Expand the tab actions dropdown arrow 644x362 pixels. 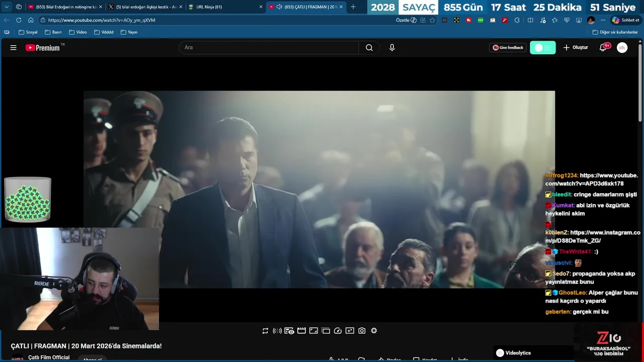7,7
